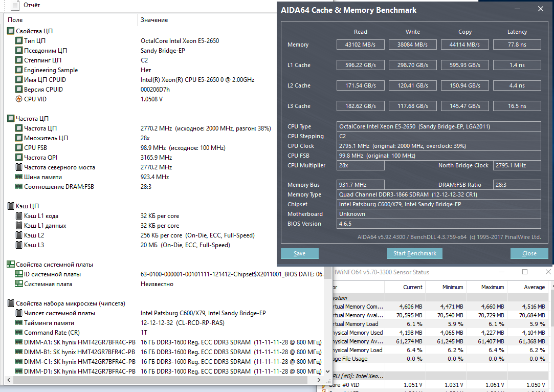
Task: Click the Свойства набора микросхем section icon
Action: click(11, 303)
